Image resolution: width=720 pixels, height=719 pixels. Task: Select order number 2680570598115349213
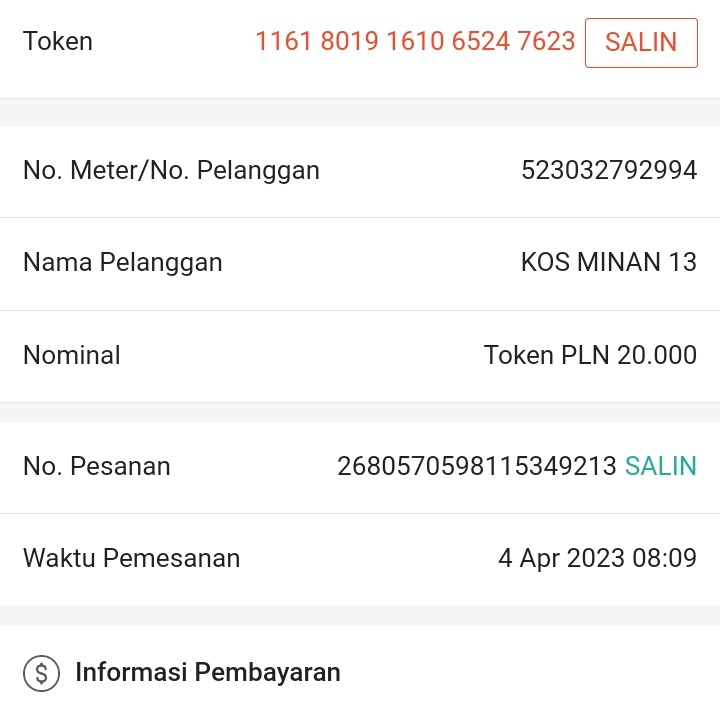point(477,466)
